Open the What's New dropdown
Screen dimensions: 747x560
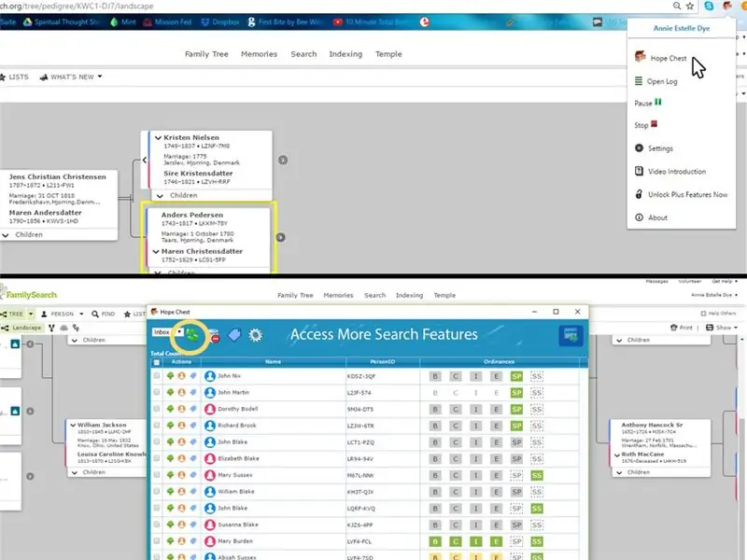(x=71, y=77)
